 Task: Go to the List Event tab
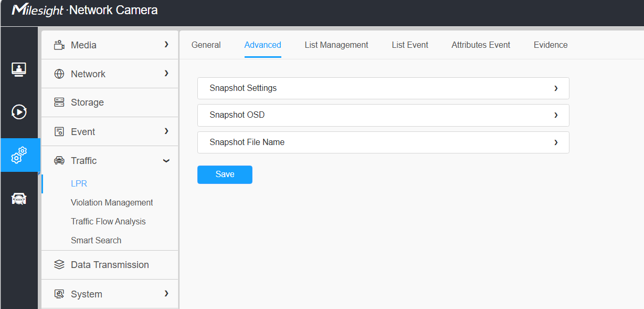point(410,45)
